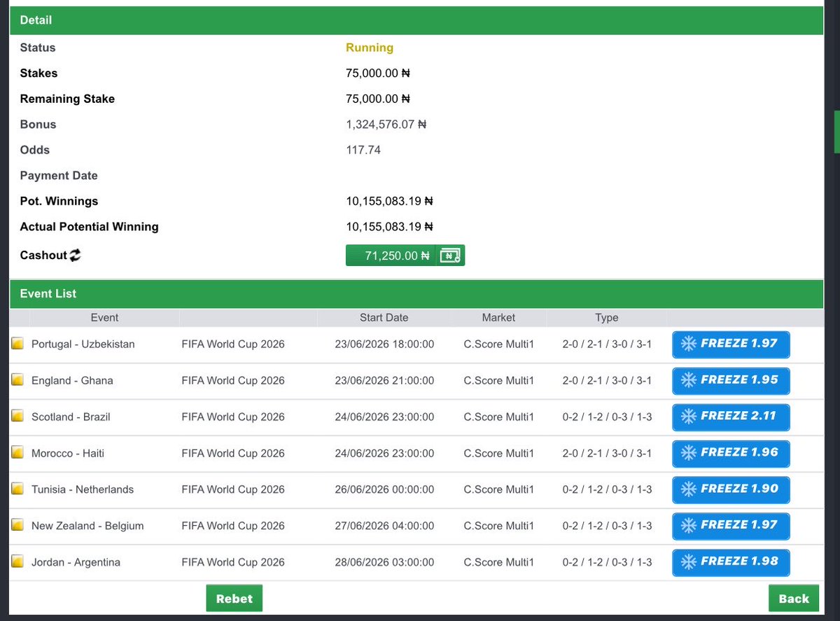840x621 pixels.
Task: Click the yellow status icon for Jordan - Argentina
Action: click(x=17, y=561)
